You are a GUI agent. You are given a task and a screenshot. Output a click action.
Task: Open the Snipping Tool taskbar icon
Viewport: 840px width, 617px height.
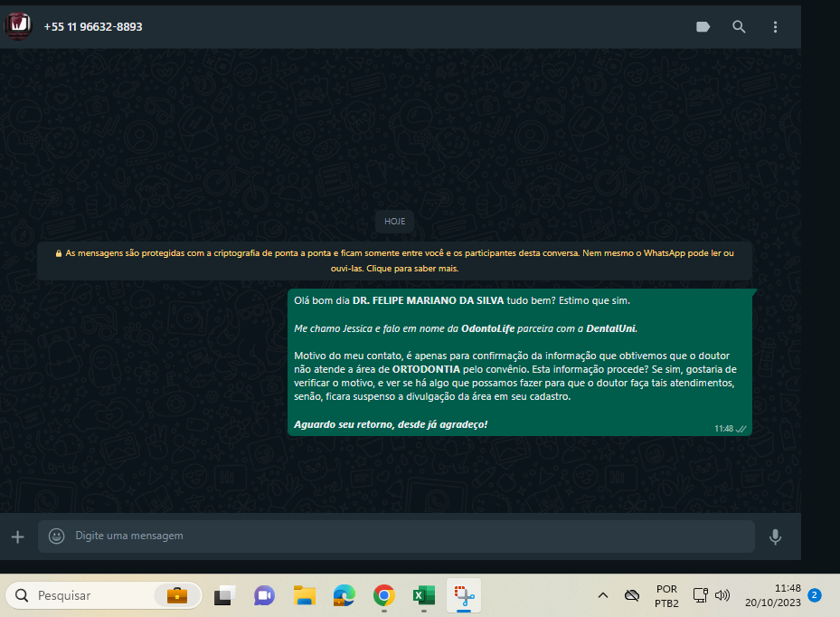464,595
